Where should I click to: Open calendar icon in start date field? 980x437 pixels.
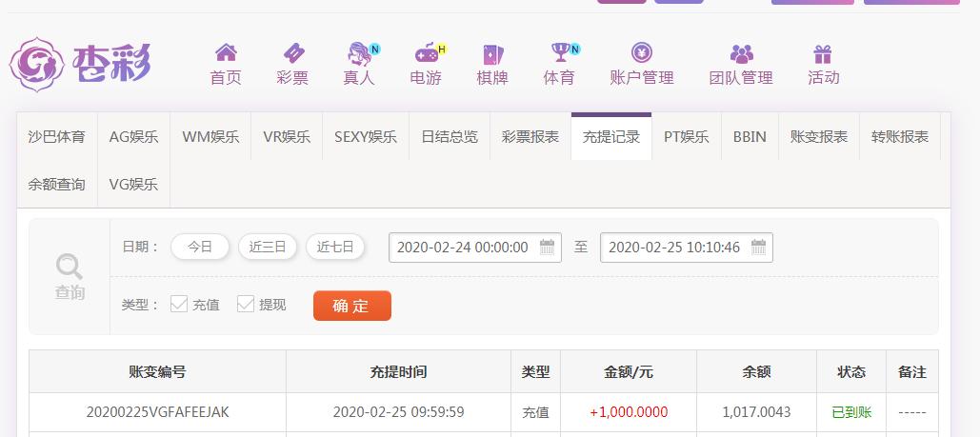(x=547, y=247)
